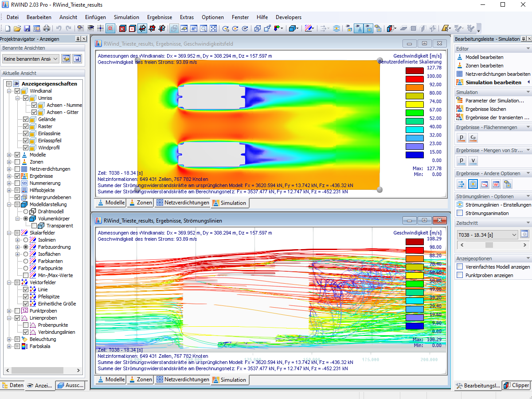Collapse the 'Ergebnisse - Andere Optionen' section arrow
This screenshot has height=399, width=532.
528,173
